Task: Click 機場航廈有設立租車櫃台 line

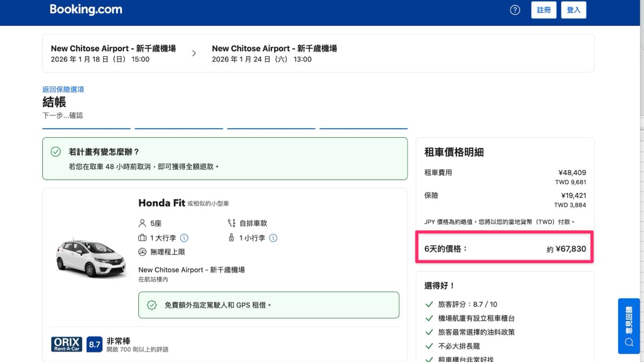Action: pyautogui.click(x=477, y=318)
